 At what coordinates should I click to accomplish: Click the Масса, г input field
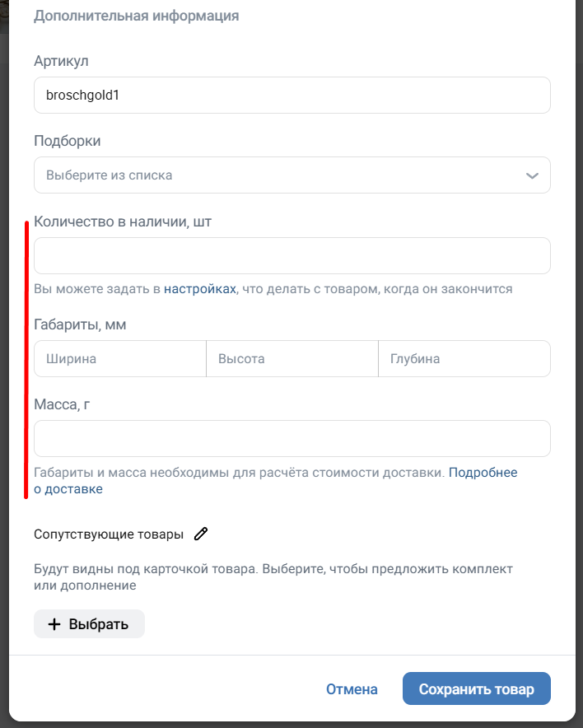[x=291, y=439]
